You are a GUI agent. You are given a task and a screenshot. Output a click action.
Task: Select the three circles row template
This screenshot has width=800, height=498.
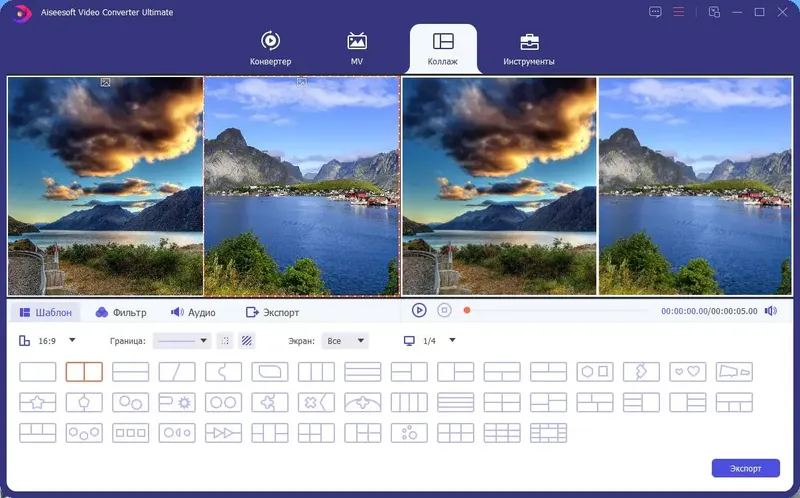click(x=84, y=433)
